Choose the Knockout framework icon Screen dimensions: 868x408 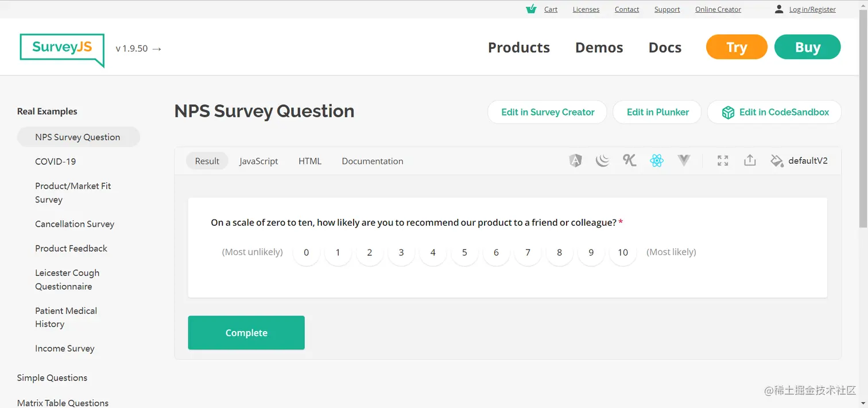(x=630, y=161)
